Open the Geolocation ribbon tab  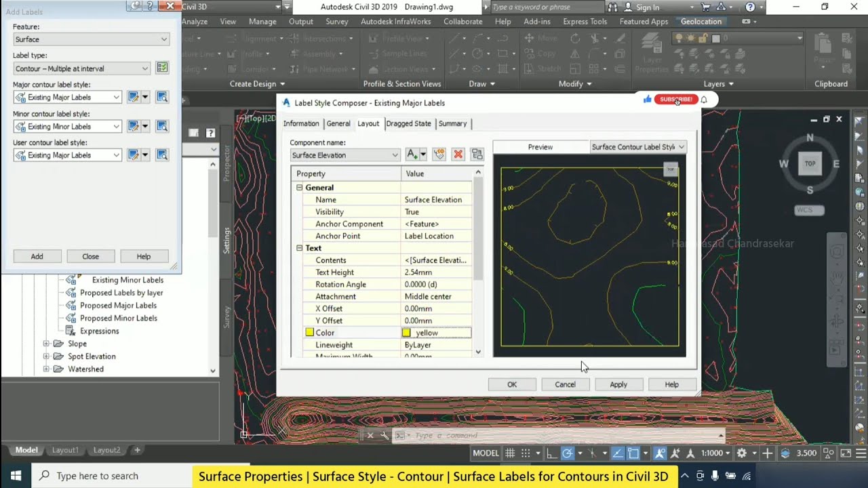[701, 22]
